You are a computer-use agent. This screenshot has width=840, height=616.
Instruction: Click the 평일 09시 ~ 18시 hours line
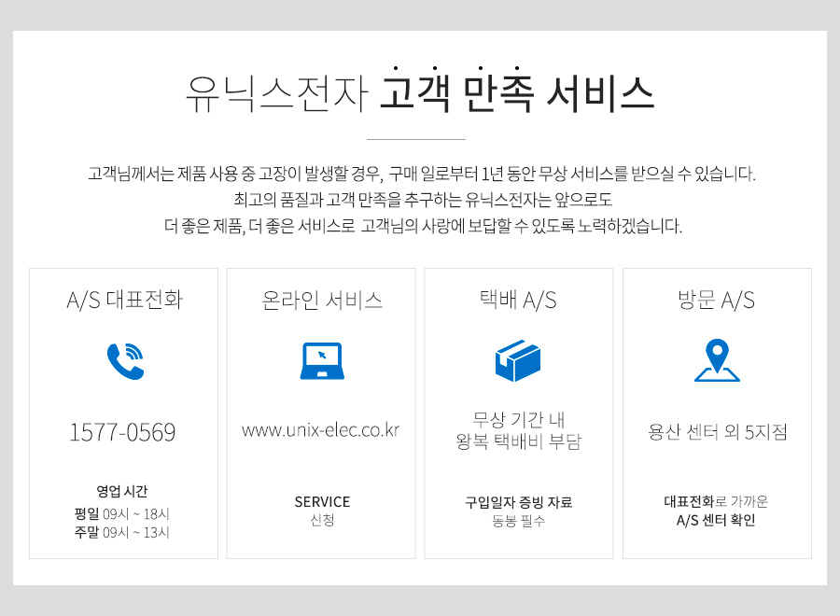[x=122, y=513]
